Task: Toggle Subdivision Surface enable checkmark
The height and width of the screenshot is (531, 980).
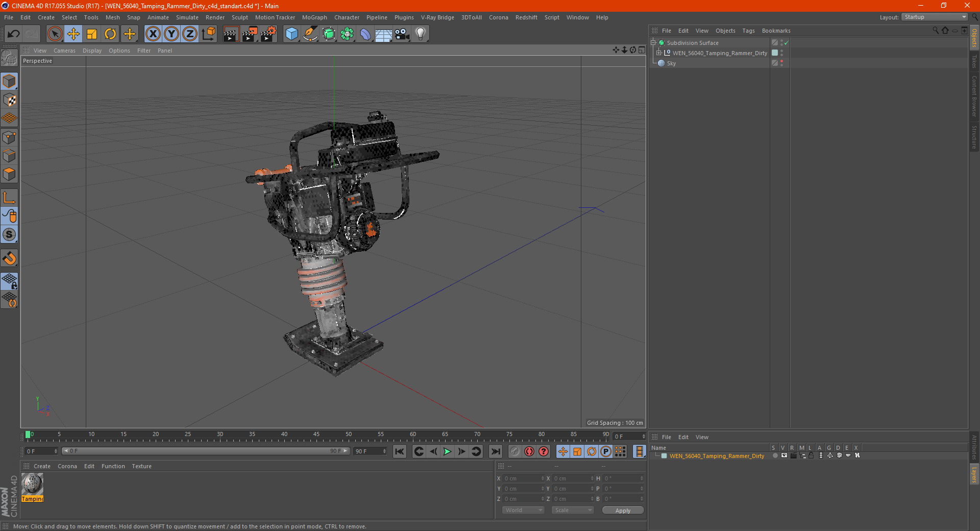Action: pyautogui.click(x=787, y=43)
